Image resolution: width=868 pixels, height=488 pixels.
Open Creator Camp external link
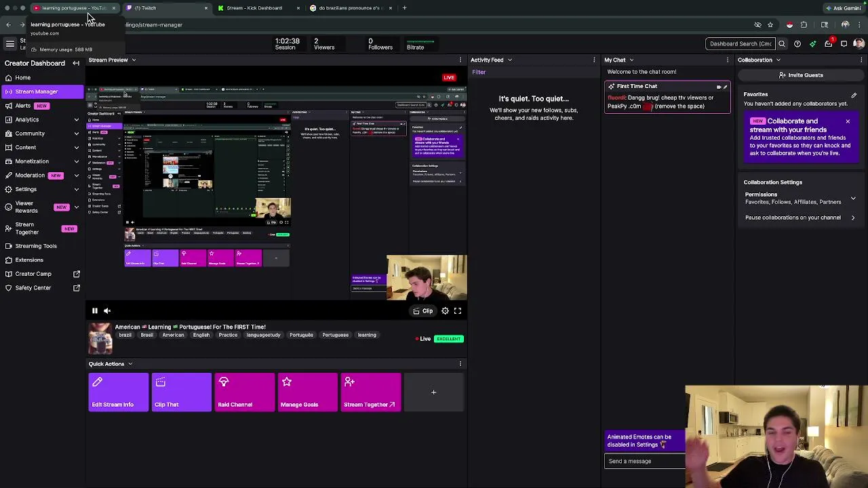point(77,274)
